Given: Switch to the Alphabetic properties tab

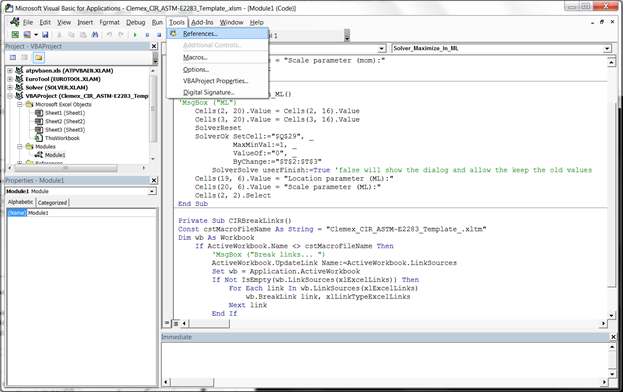Looking at the screenshot, I should pyautogui.click(x=21, y=202).
